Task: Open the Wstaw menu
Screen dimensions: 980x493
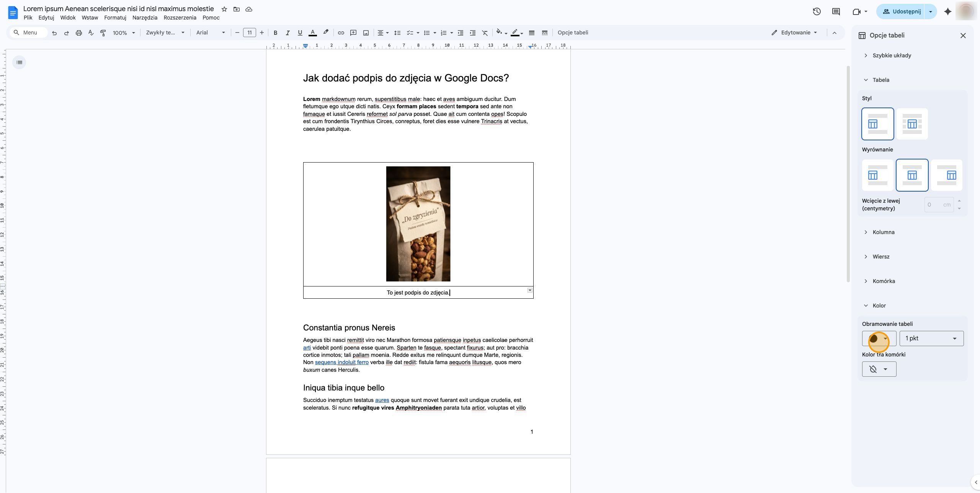Action: [x=90, y=18]
